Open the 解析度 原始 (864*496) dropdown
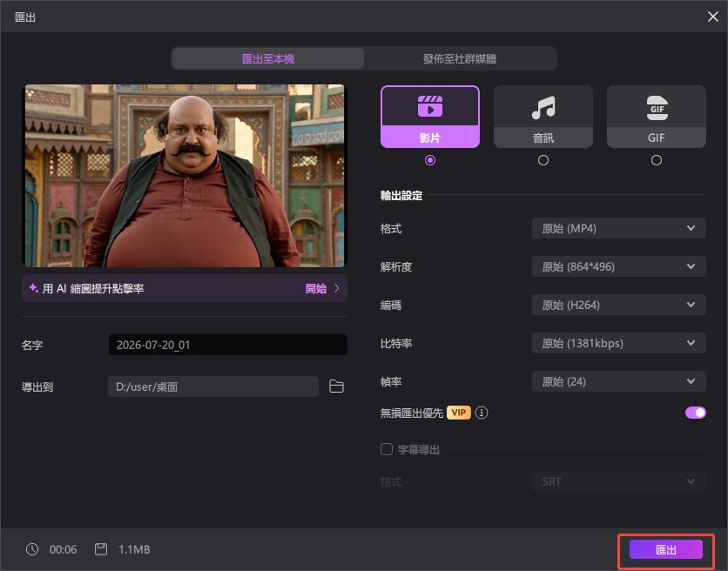 click(619, 266)
